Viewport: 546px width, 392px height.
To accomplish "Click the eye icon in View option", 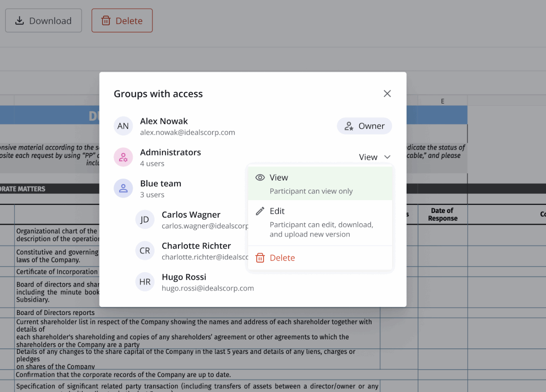I will click(x=260, y=178).
